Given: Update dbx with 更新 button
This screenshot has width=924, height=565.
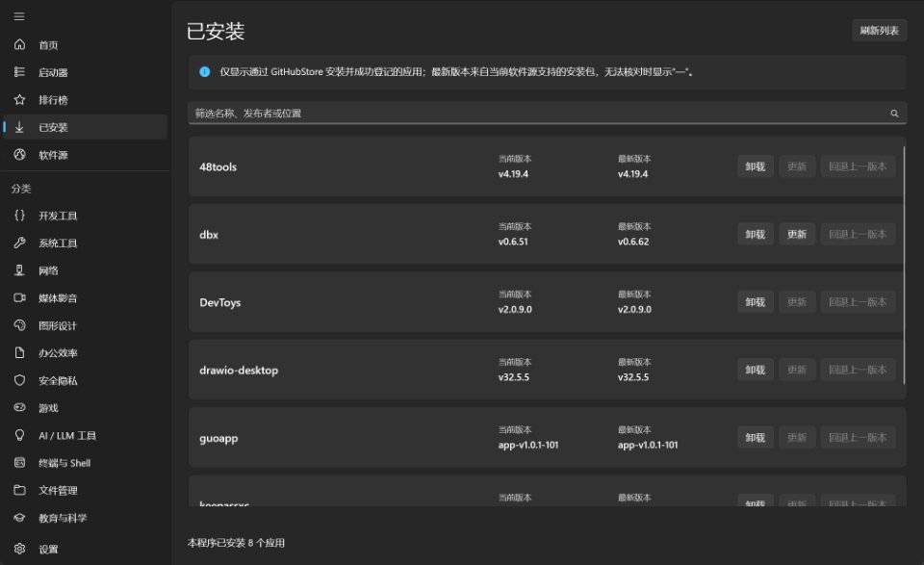Looking at the screenshot, I should 797,235.
